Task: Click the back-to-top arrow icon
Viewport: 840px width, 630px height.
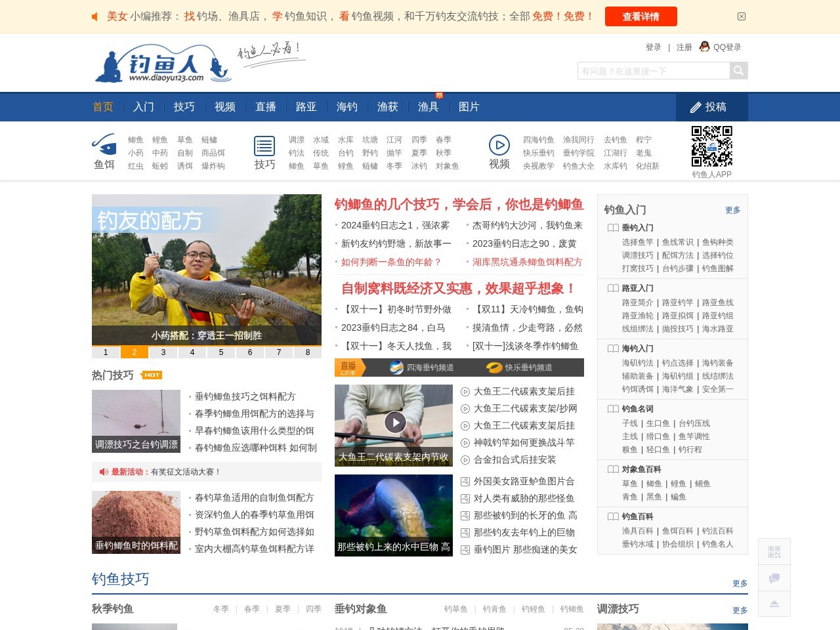Action: 774,603
